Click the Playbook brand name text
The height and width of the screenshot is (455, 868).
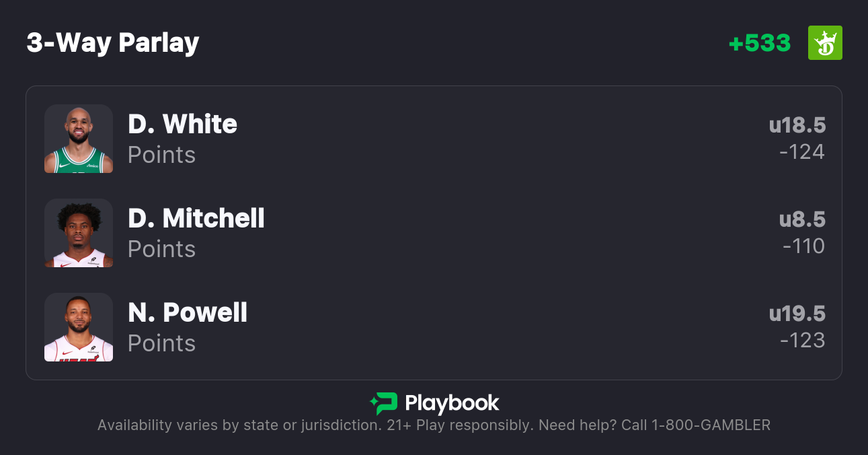452,403
